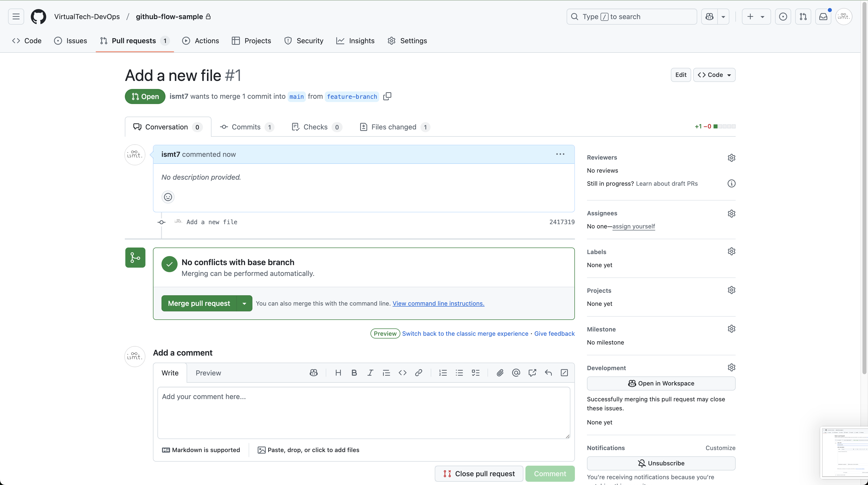Expand the Copilot dropdown arrow in header

click(723, 17)
